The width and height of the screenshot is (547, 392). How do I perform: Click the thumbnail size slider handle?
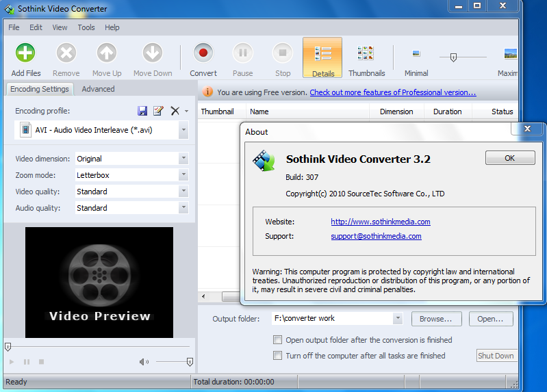[453, 57]
